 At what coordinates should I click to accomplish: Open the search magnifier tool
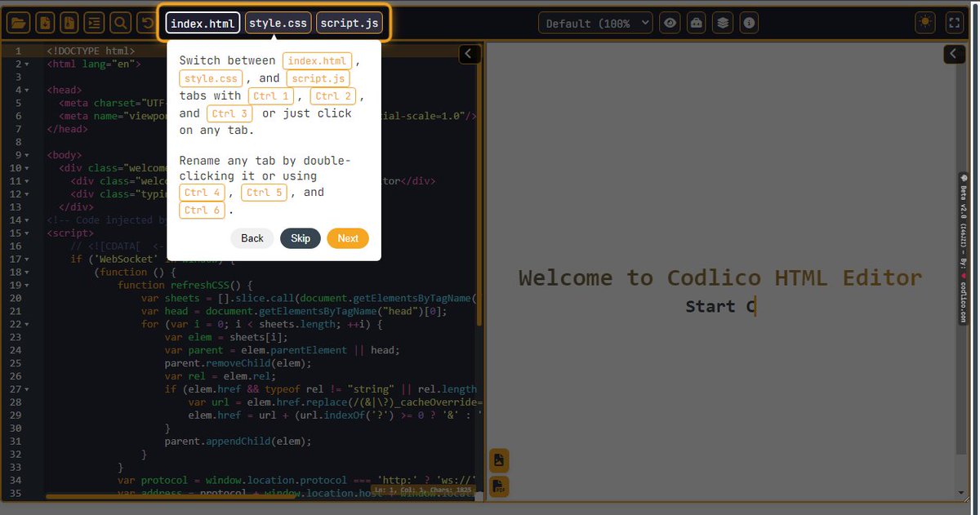[x=120, y=23]
